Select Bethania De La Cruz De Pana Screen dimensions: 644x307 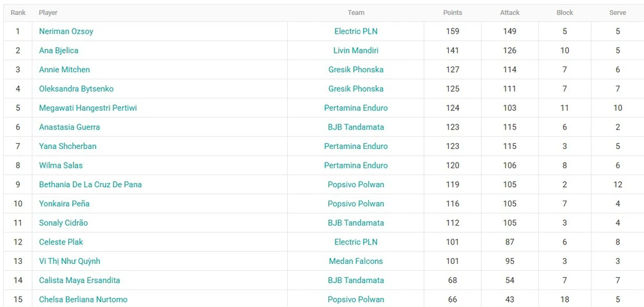pos(90,184)
